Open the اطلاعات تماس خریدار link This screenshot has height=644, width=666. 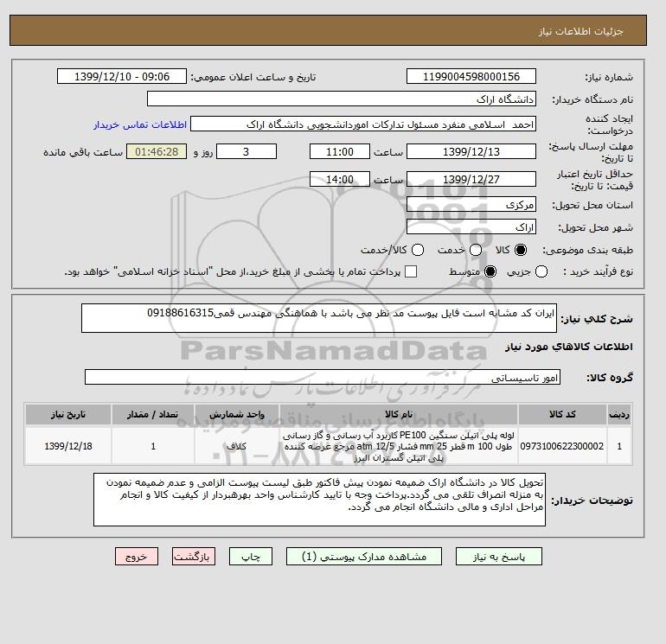pyautogui.click(x=140, y=124)
